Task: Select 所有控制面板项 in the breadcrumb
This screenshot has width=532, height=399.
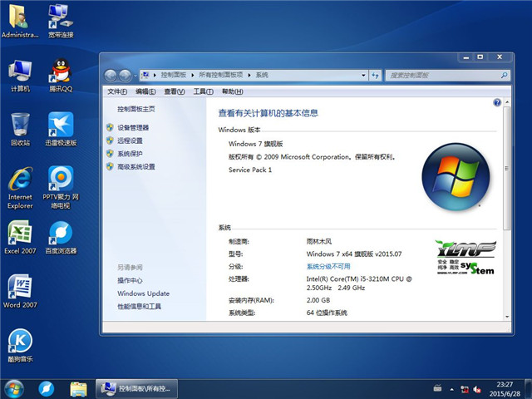Action: pyautogui.click(x=220, y=75)
